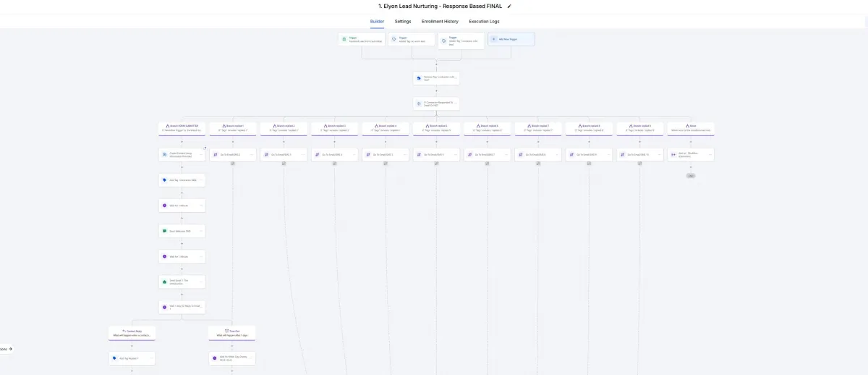Select the Branch replied 2 header
The width and height of the screenshot is (868, 375).
click(284, 127)
